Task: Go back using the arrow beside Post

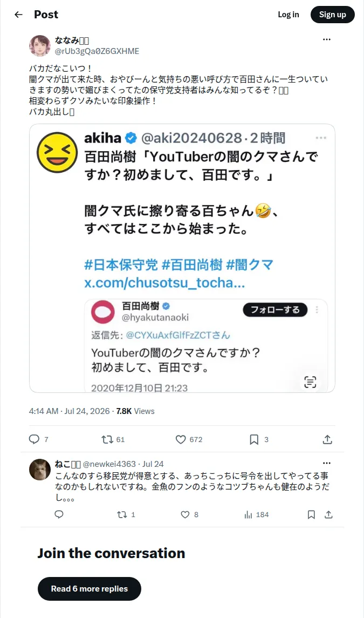Action: pyautogui.click(x=18, y=15)
